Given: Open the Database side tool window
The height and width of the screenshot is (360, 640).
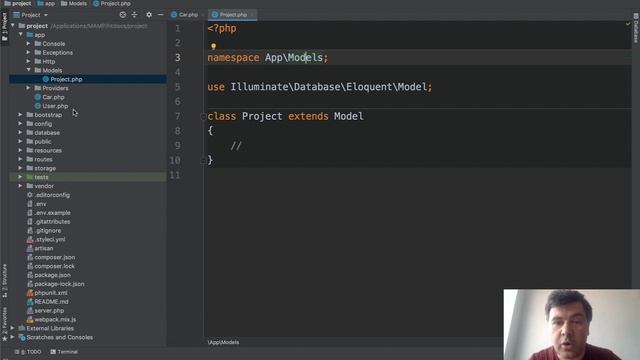Looking at the screenshot, I should point(636,28).
